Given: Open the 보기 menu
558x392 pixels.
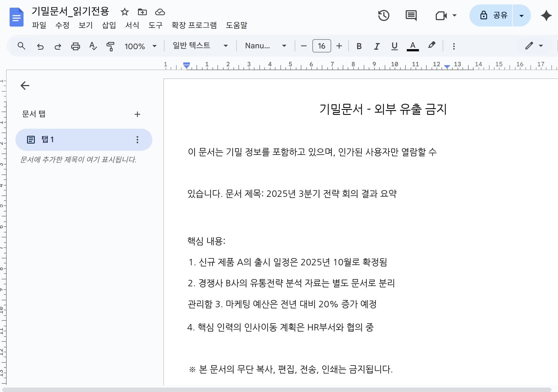Looking at the screenshot, I should click(86, 25).
